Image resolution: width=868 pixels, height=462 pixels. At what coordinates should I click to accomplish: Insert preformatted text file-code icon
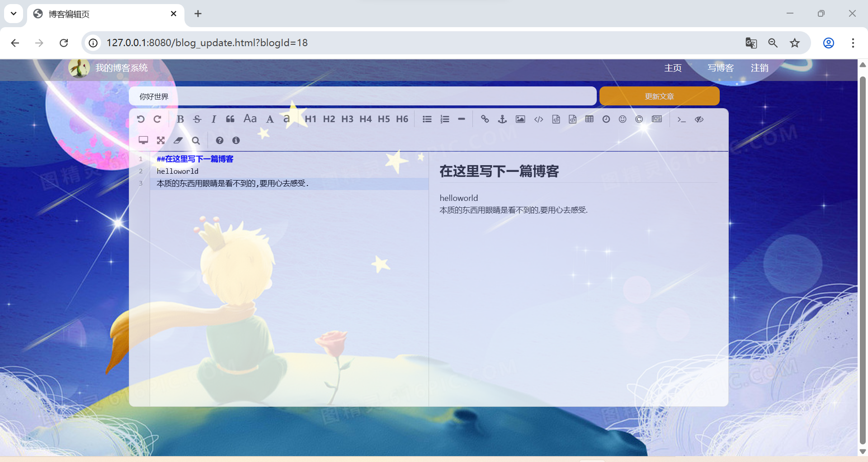click(x=556, y=119)
